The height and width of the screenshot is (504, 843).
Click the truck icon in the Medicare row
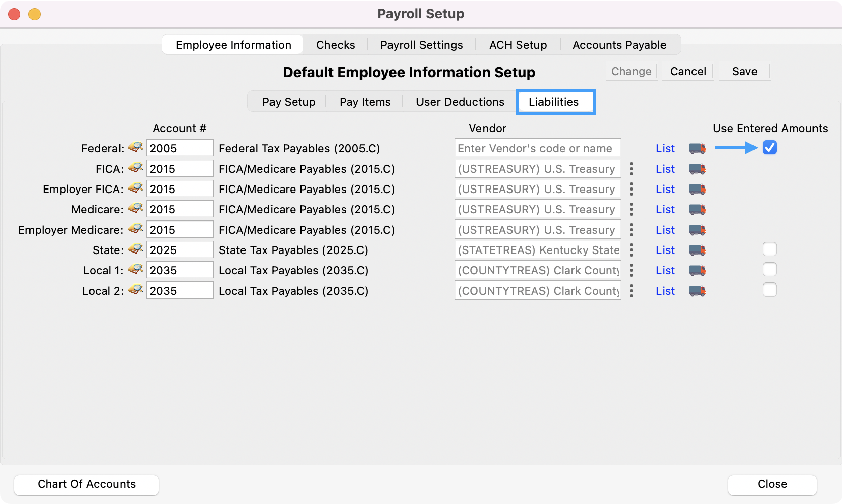[x=697, y=209]
